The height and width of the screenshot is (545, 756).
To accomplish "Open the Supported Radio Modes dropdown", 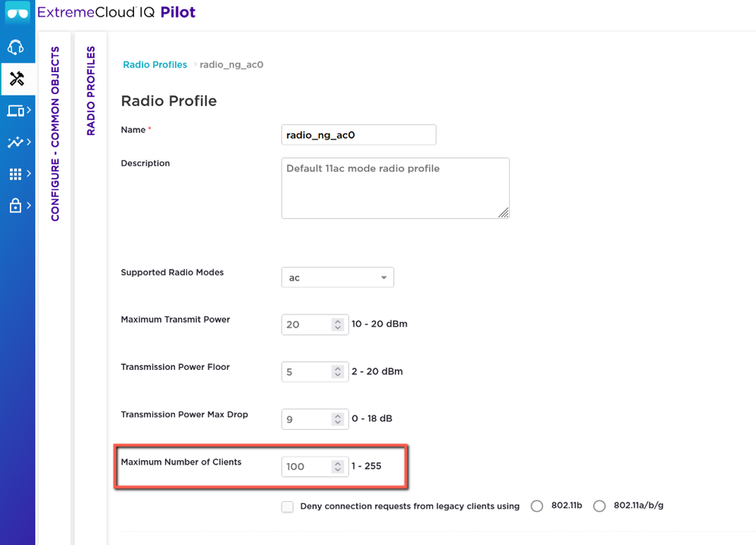I will [337, 277].
